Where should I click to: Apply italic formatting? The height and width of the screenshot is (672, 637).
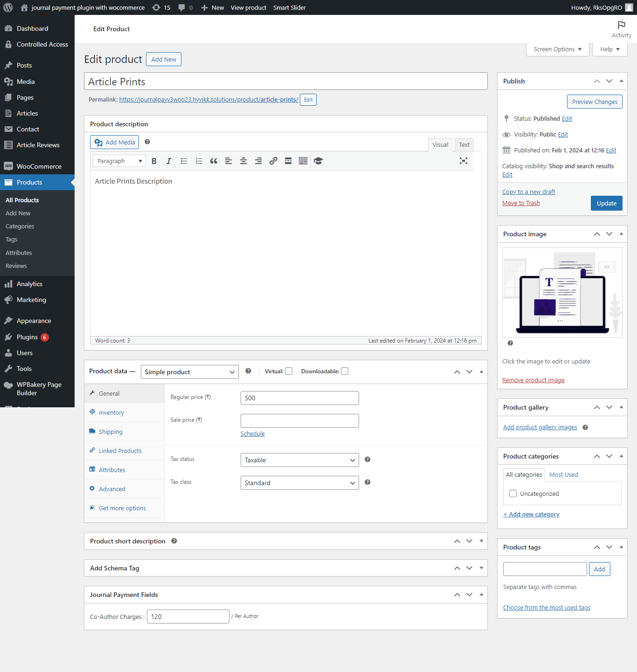(169, 161)
